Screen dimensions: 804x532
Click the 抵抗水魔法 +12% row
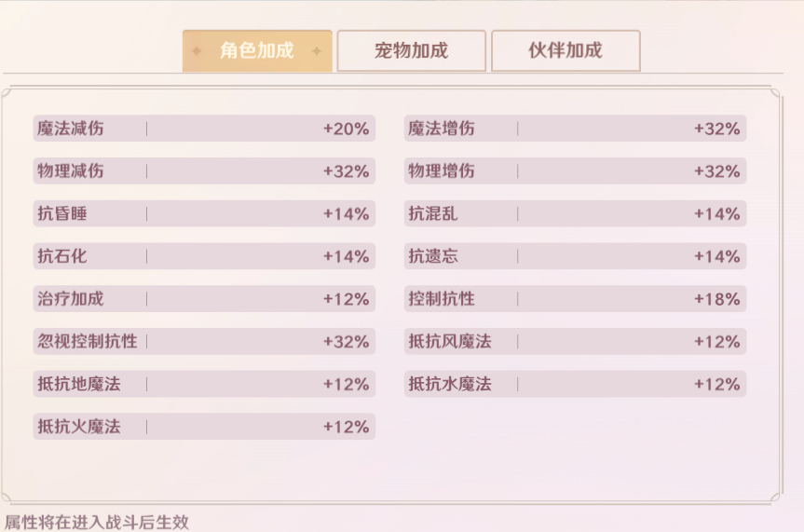[x=575, y=384]
